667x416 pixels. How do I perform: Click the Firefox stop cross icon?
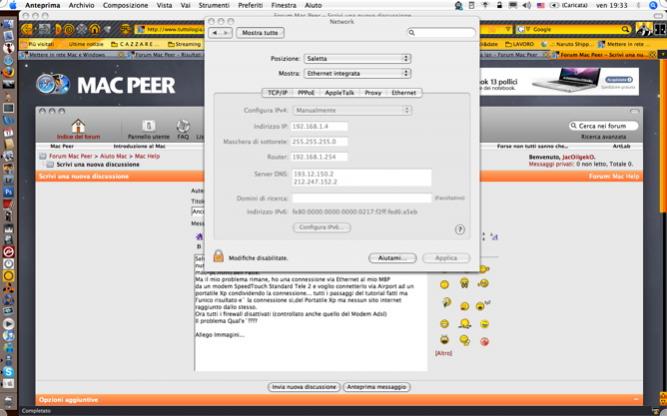(x=82, y=29)
